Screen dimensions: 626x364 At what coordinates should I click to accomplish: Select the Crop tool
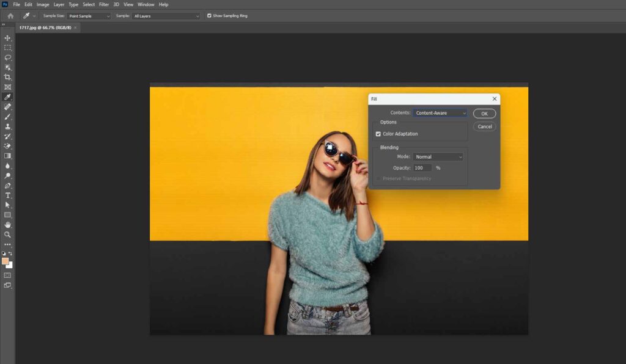(7, 77)
